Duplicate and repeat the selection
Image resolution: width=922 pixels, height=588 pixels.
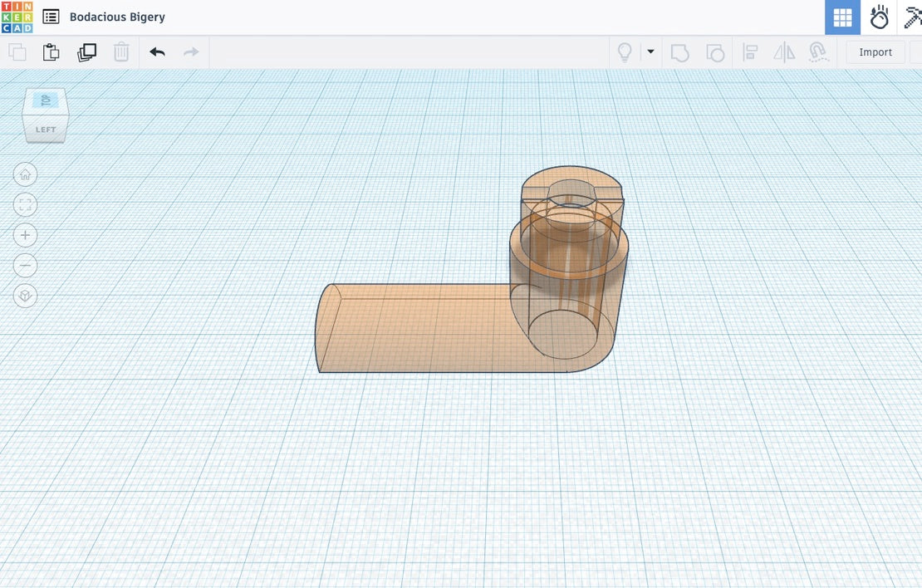[x=86, y=52]
